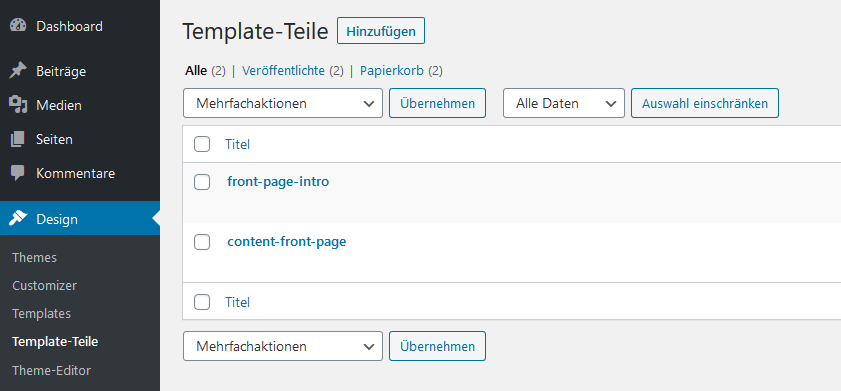Click the Auswahl einschränken button
This screenshot has width=841, height=391.
click(705, 103)
